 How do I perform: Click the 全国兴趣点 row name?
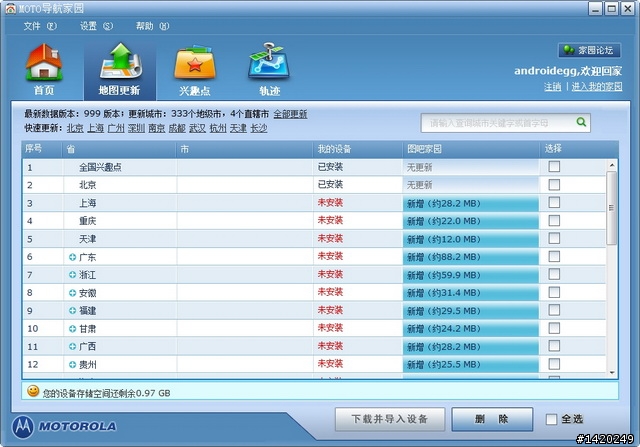point(100,167)
